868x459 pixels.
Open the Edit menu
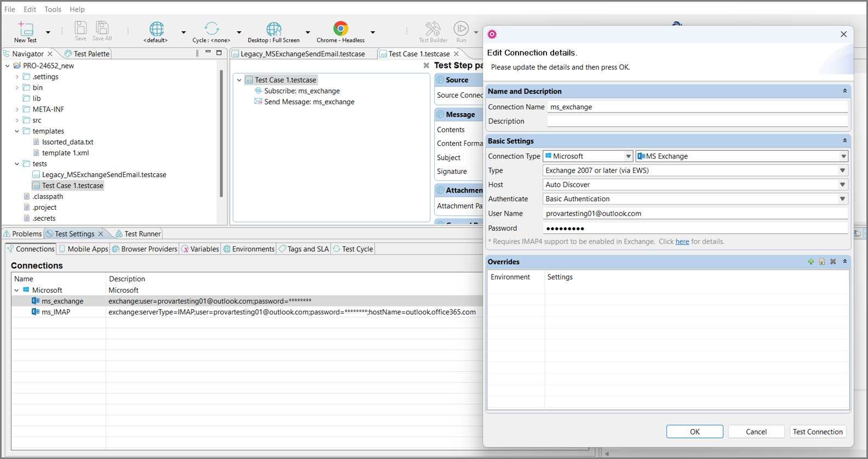[x=30, y=9]
